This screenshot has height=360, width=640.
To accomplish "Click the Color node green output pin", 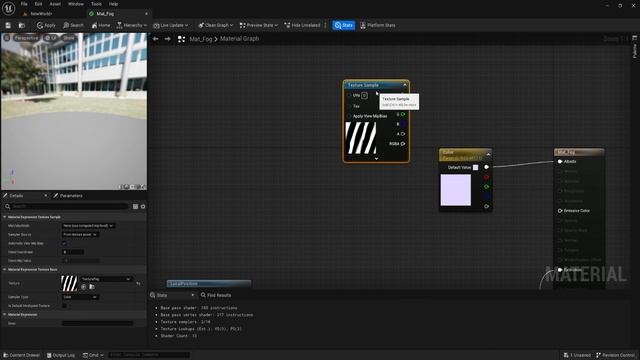I will pyautogui.click(x=487, y=187).
